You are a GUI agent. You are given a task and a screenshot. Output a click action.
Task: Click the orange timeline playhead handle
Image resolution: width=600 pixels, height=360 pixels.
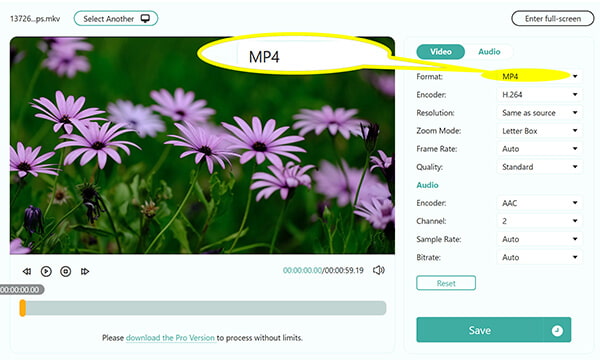point(23,308)
